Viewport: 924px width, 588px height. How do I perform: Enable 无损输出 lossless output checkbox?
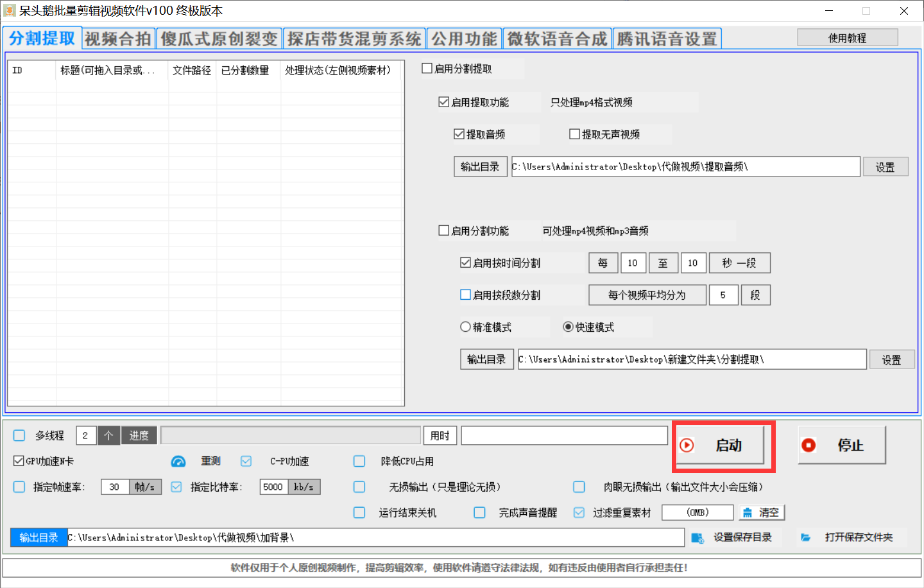(359, 487)
